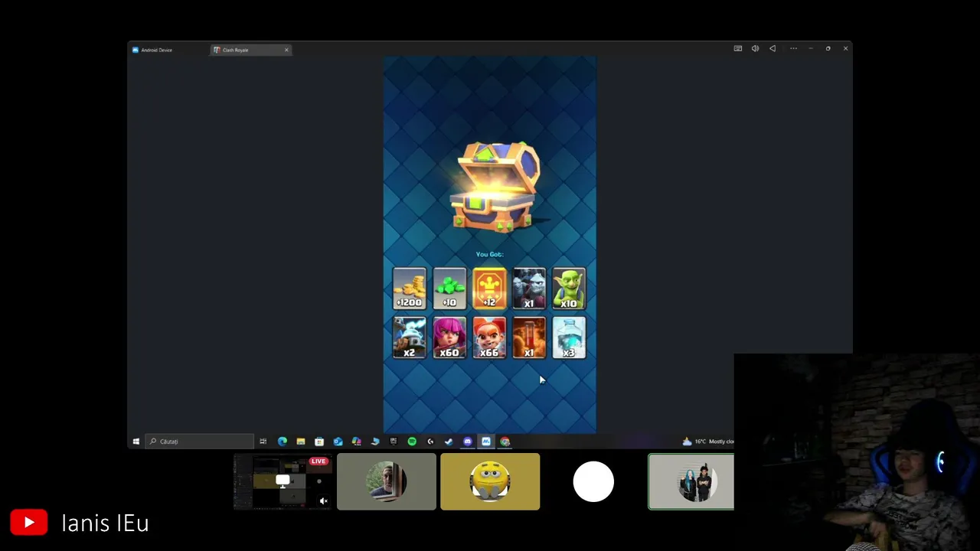Click the back triangle icon in the title bar
The width and height of the screenshot is (980, 551).
click(x=773, y=49)
